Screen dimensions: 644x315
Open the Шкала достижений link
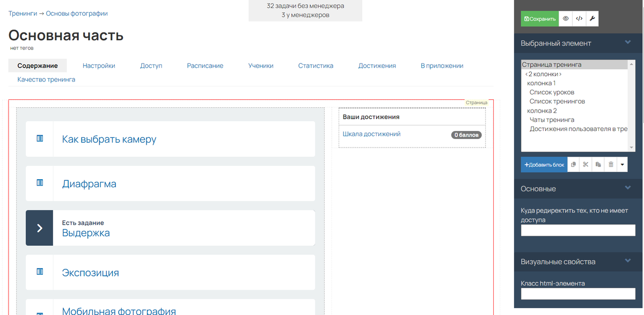pos(371,134)
